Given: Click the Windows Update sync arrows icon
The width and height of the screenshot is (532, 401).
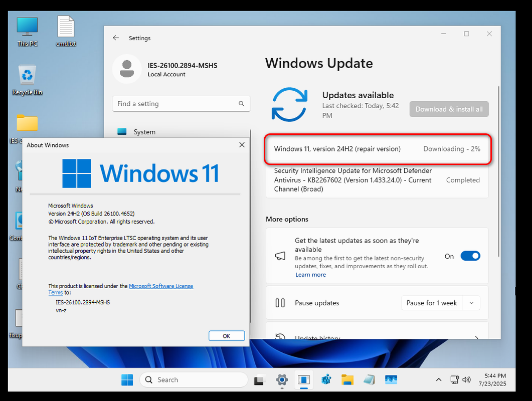Looking at the screenshot, I should click(x=289, y=104).
